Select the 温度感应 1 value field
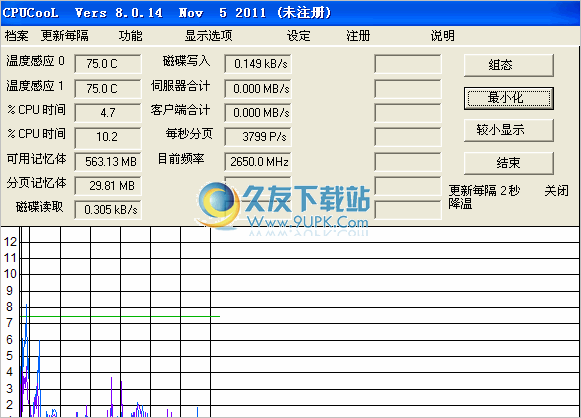The image size is (581, 418). coord(108,89)
